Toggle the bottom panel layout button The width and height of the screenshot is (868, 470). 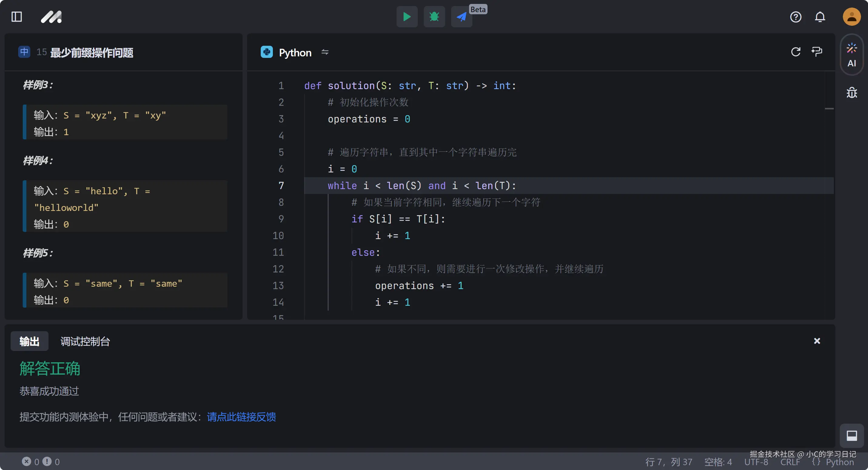click(852, 436)
